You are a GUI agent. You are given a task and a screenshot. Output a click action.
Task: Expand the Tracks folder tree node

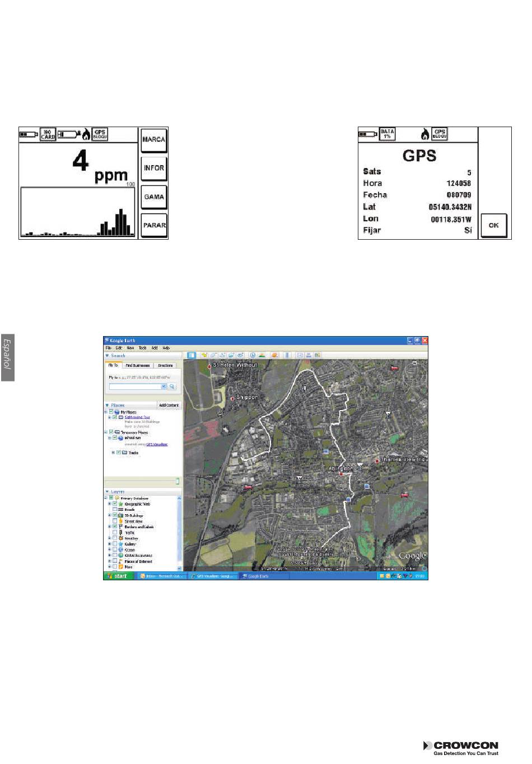[x=113, y=453]
